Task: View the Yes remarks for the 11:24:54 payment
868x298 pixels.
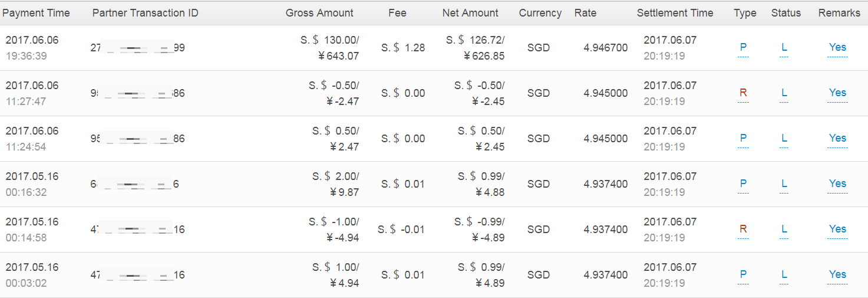Action: point(837,138)
